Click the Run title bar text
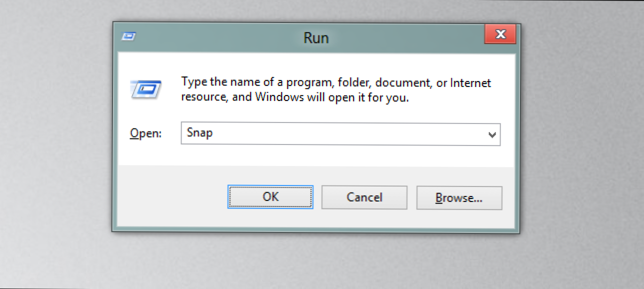Viewport: 644px width, 289px height. tap(316, 37)
